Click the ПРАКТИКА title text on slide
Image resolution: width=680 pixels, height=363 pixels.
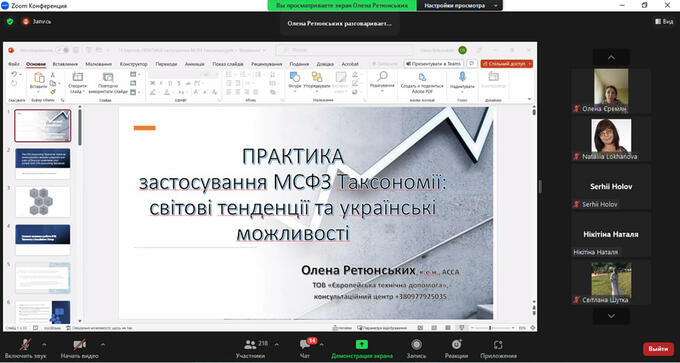(293, 157)
